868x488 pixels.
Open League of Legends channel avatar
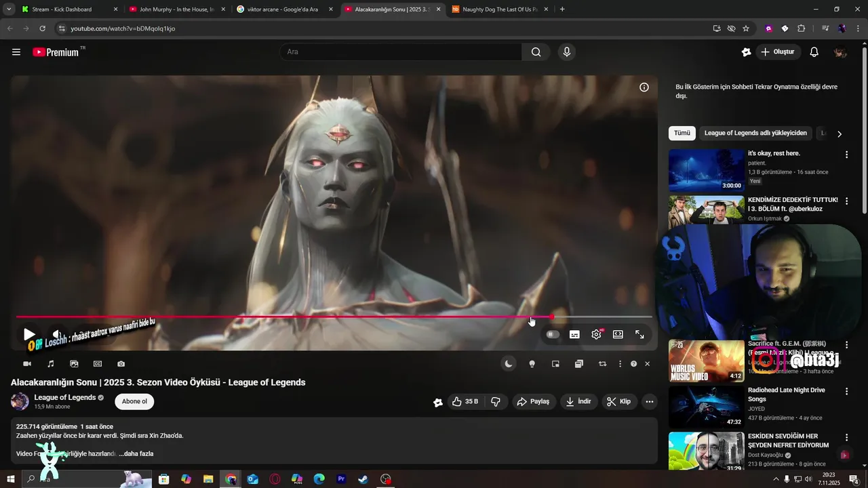20,401
